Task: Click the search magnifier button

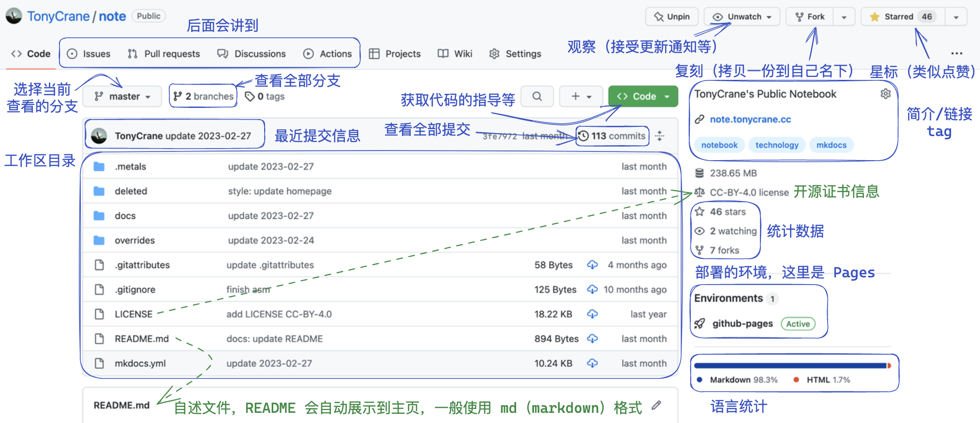Action: click(537, 96)
